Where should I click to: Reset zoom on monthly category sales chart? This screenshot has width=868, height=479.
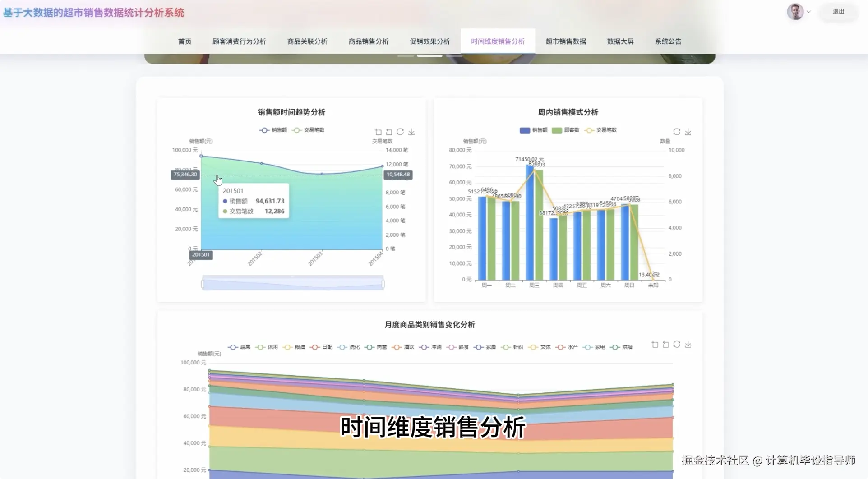tap(666, 344)
